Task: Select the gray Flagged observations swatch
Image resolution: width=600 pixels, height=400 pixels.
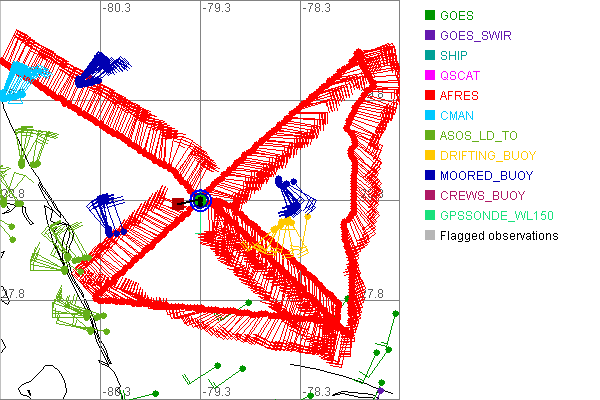Action: pos(430,236)
